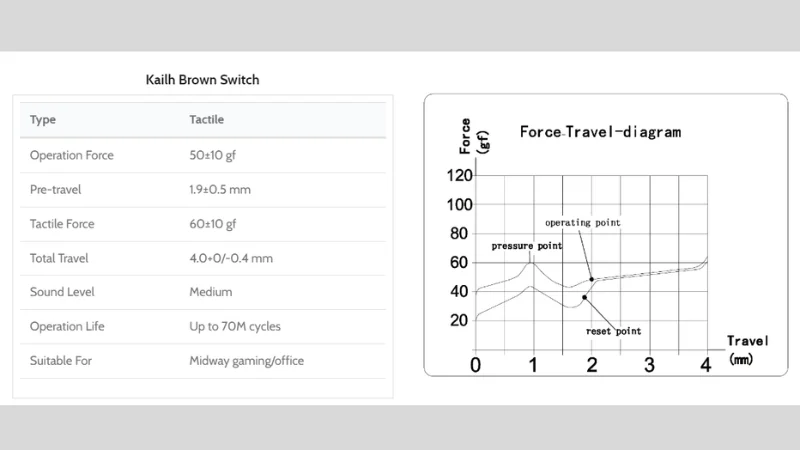This screenshot has height=450, width=800.
Task: Click the Kailh Brown Switch title
Action: click(203, 80)
